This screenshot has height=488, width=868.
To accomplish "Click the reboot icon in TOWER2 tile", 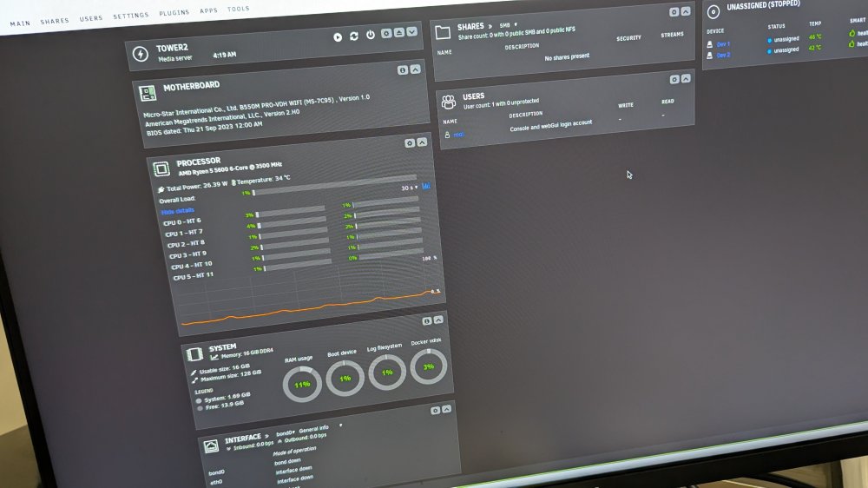I will click(354, 36).
